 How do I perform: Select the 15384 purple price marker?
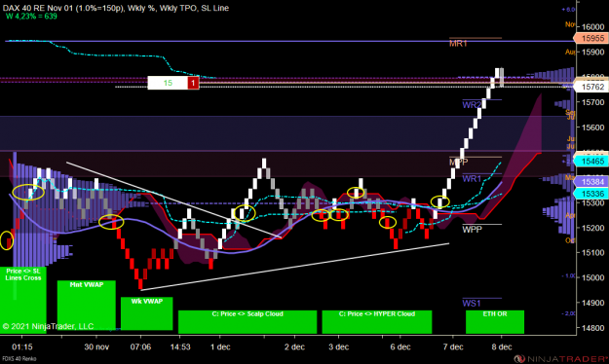click(x=590, y=182)
